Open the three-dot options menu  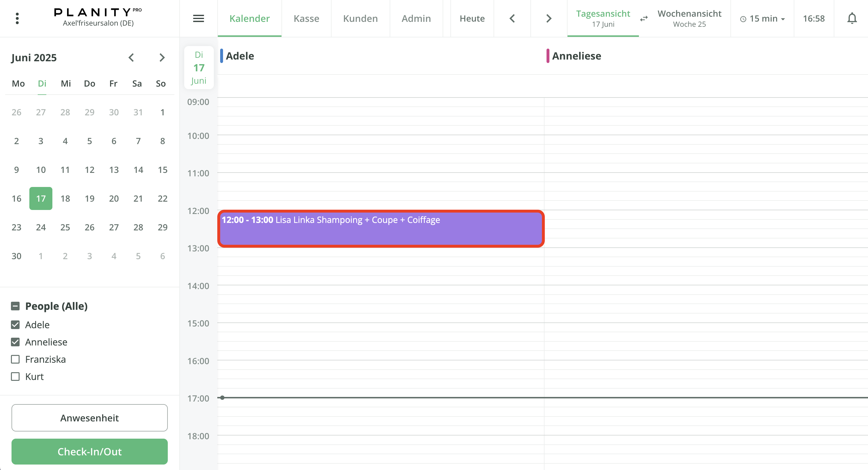(x=17, y=18)
